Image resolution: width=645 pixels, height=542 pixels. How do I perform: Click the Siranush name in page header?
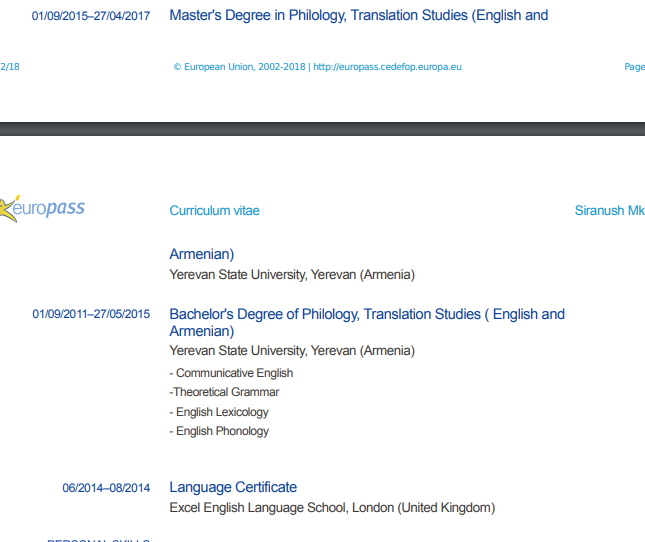(610, 211)
